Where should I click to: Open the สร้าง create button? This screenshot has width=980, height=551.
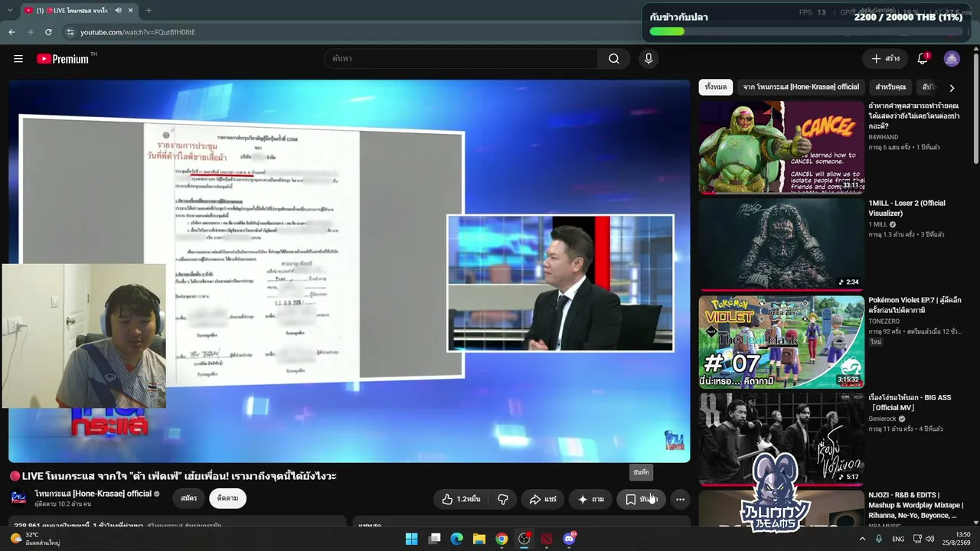(885, 59)
